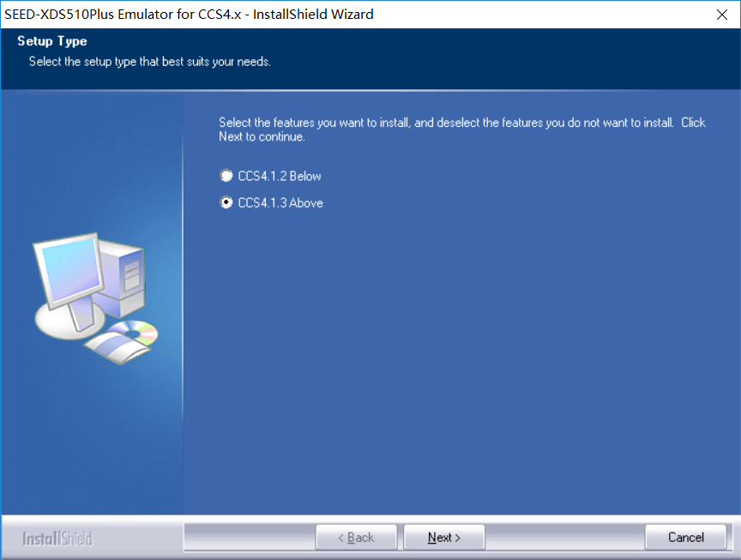Screen dimensions: 741x560
Task: Select the CCS4.1.3 Above option
Action: pyautogui.click(x=226, y=202)
